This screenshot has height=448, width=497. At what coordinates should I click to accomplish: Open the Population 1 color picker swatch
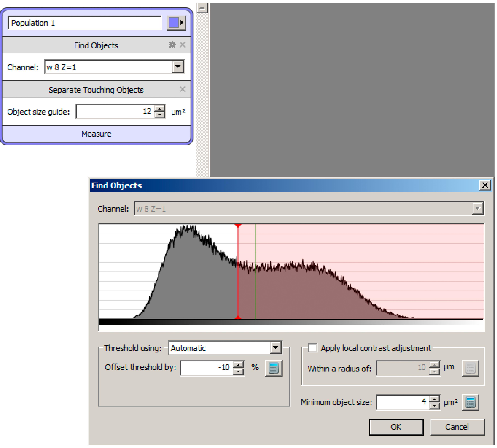[176, 23]
